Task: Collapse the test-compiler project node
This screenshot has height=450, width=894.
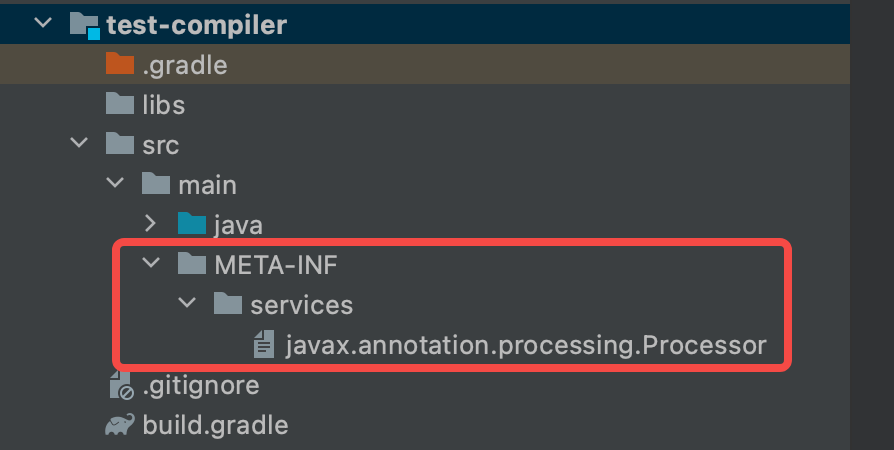Action: 42,25
